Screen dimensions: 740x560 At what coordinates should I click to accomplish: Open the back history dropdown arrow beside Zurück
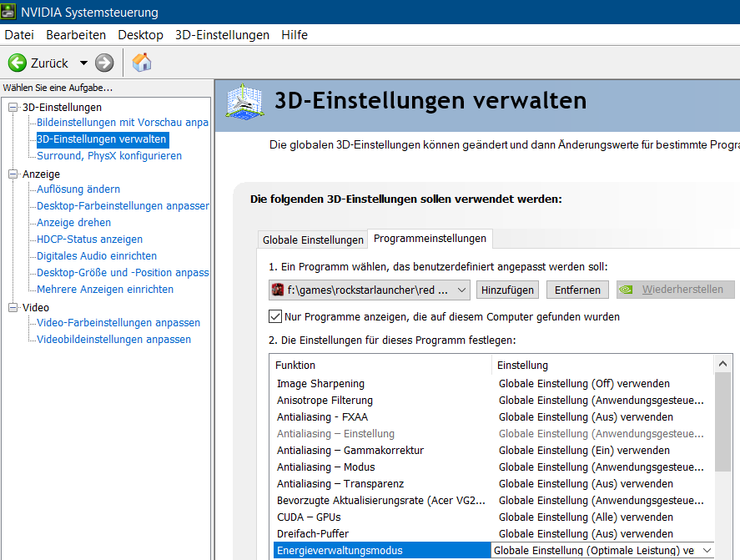point(83,63)
